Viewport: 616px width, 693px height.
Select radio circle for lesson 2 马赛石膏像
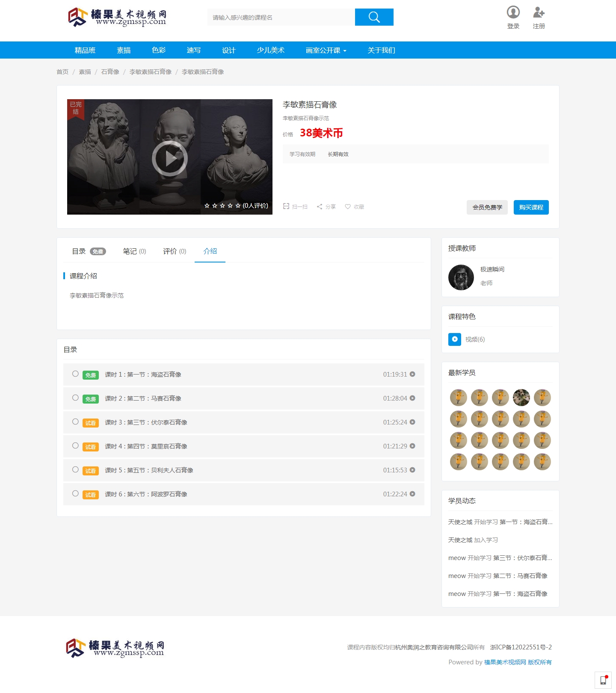point(75,398)
